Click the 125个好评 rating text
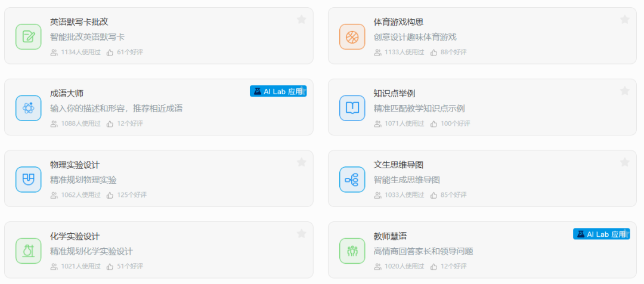The height and width of the screenshot is (284, 644). (132, 195)
